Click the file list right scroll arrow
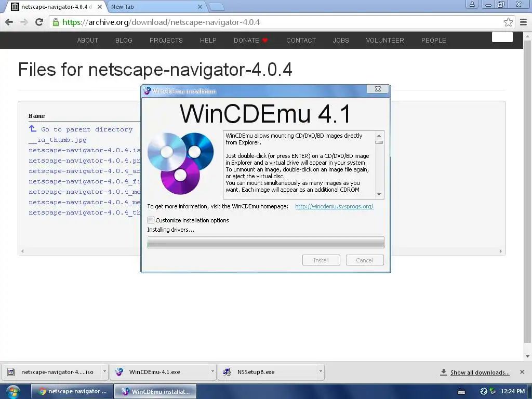The height and width of the screenshot is (399, 532). 500,251
